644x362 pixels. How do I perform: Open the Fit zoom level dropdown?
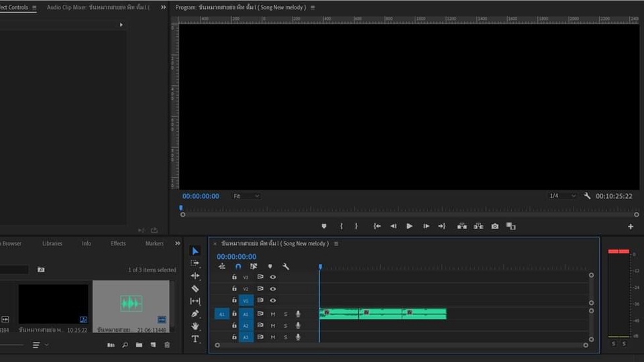[246, 196]
